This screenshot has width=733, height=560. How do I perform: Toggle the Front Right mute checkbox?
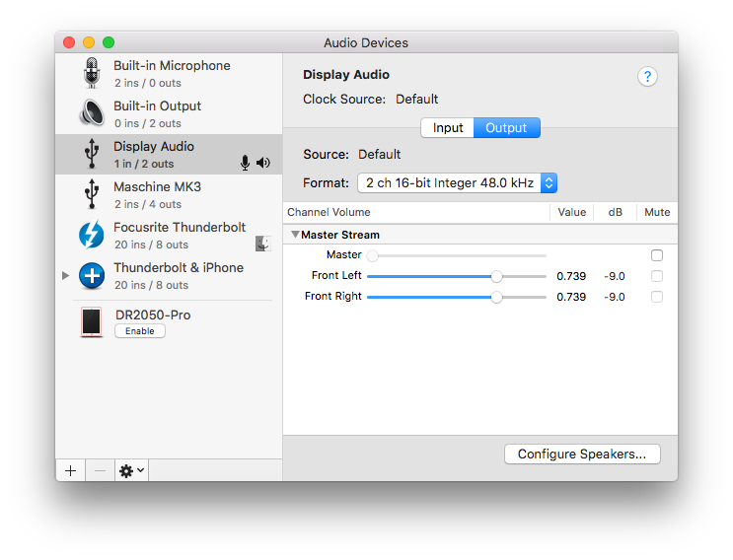pos(657,297)
